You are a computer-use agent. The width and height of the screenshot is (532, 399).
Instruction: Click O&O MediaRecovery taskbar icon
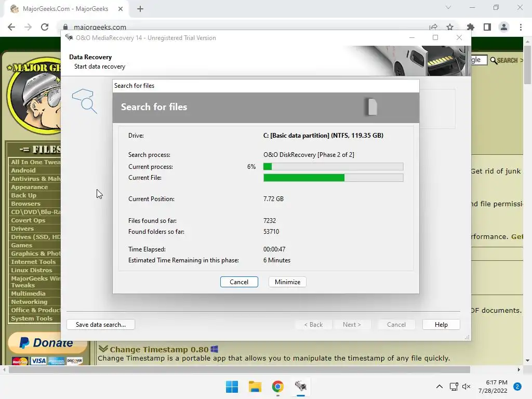[x=301, y=387]
